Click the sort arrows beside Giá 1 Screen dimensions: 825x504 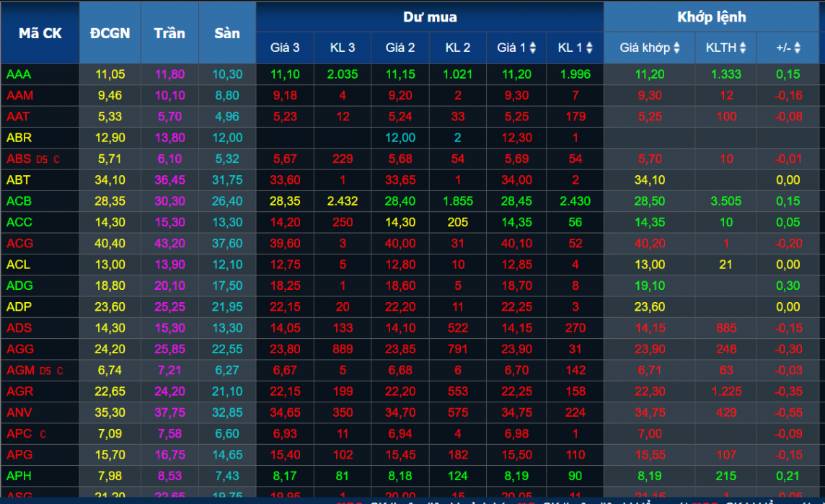533,48
